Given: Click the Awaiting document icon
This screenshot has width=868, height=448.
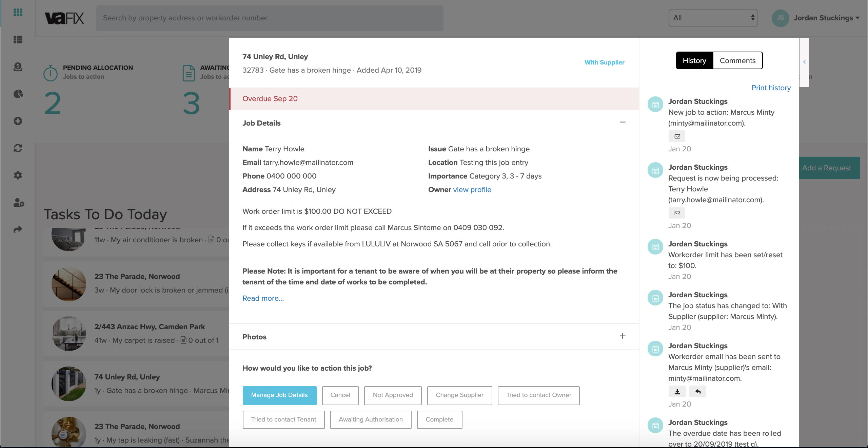Looking at the screenshot, I should (x=189, y=73).
